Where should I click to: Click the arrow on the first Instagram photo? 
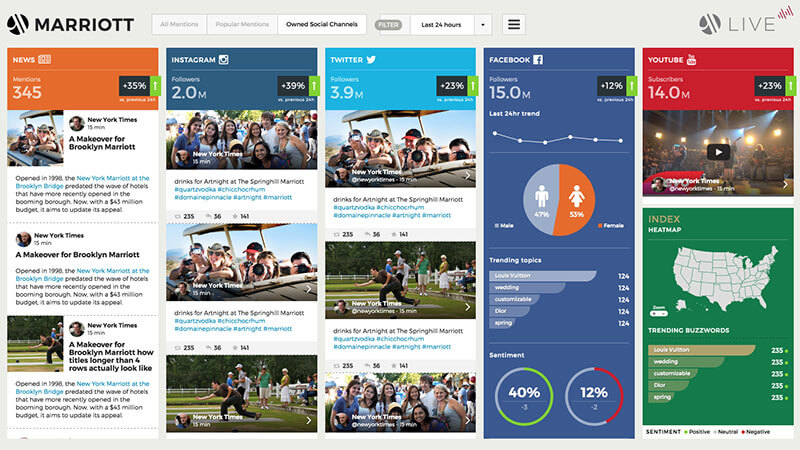(x=309, y=158)
